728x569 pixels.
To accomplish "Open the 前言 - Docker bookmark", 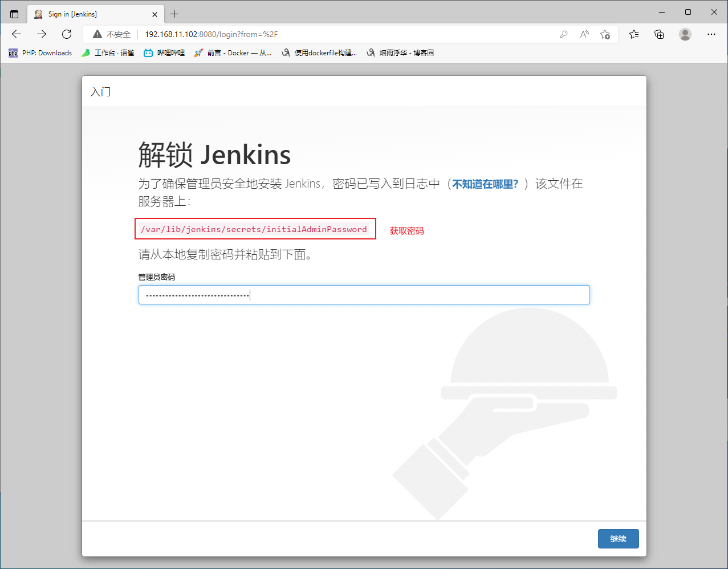I will click(233, 53).
